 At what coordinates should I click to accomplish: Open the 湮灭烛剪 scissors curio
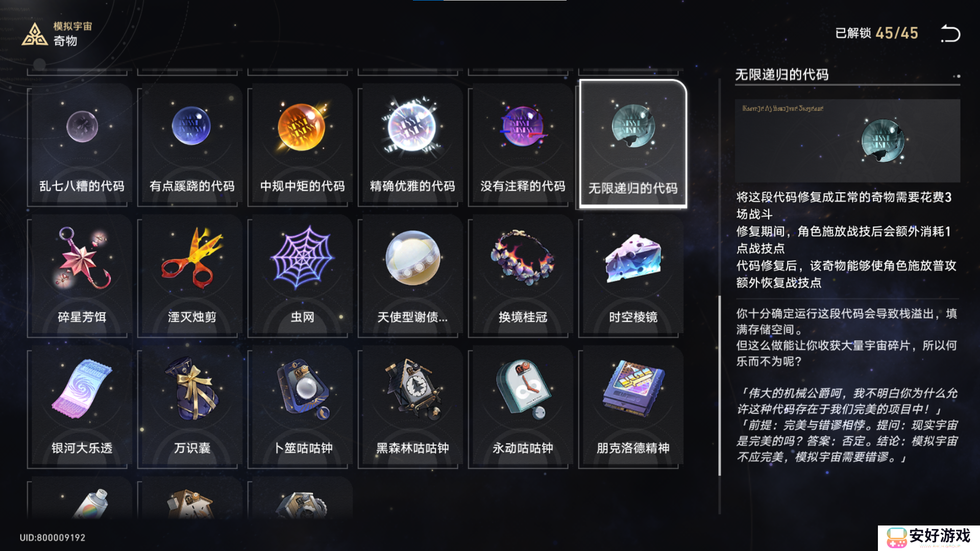click(x=192, y=276)
